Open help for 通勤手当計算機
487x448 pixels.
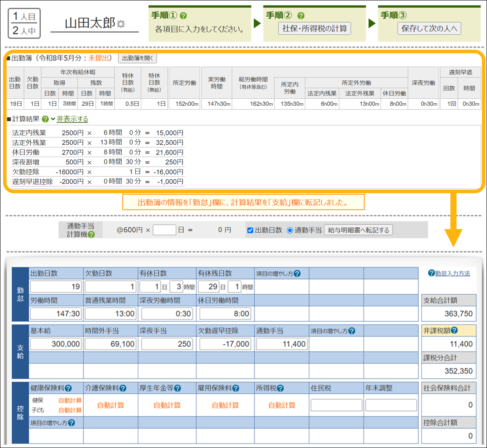[91, 234]
